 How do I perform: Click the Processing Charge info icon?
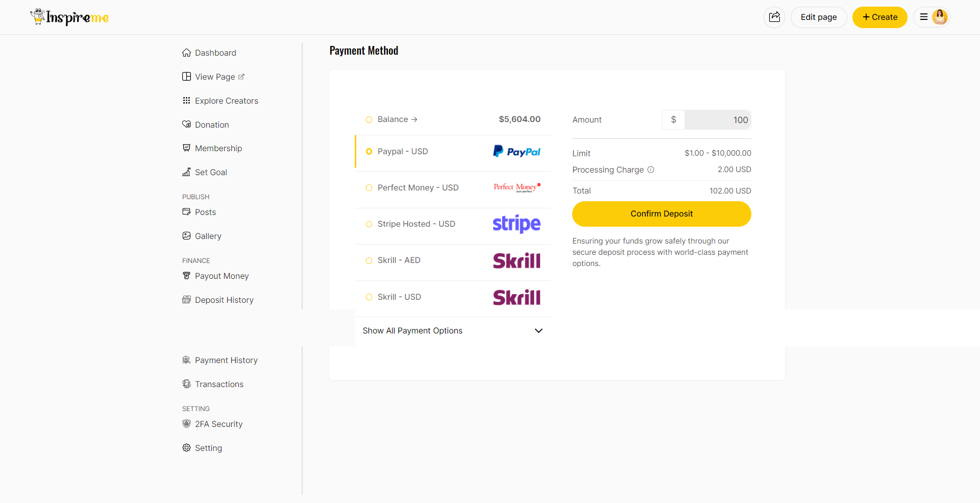click(651, 170)
